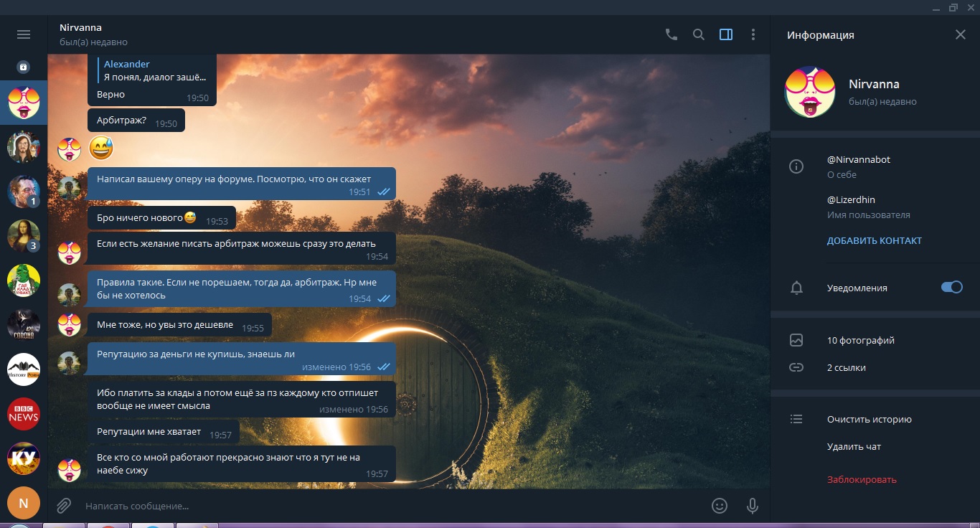Click the list icon beside Очистить историю
This screenshot has width=980, height=528.
click(x=796, y=419)
